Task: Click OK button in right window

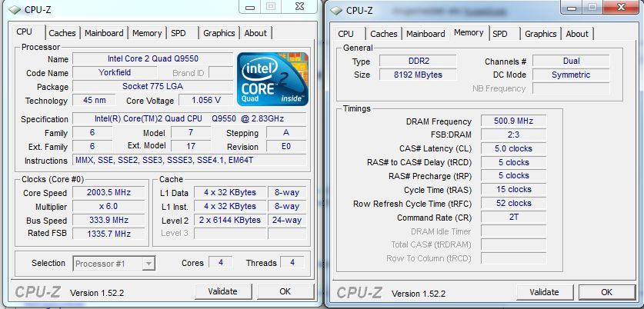Action: 606,292
